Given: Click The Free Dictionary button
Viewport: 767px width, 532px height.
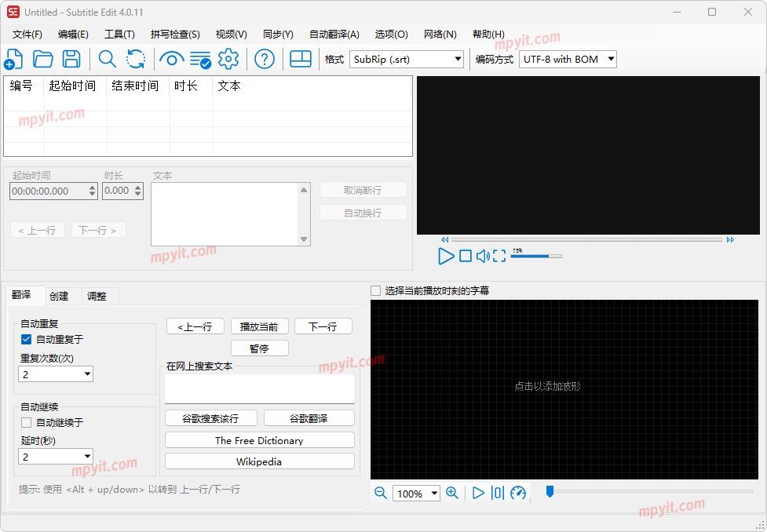Looking at the screenshot, I should (x=259, y=440).
